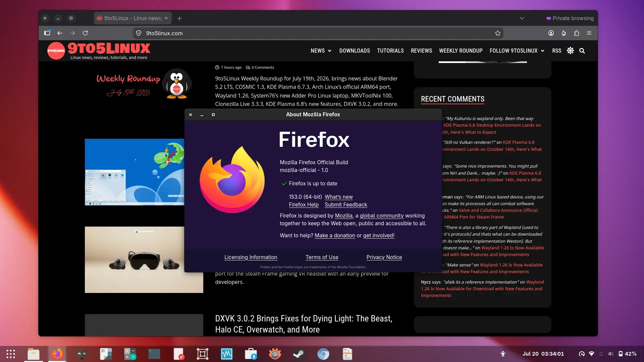Go back one page in Firefox
The height and width of the screenshot is (362, 644).
[x=60, y=33]
